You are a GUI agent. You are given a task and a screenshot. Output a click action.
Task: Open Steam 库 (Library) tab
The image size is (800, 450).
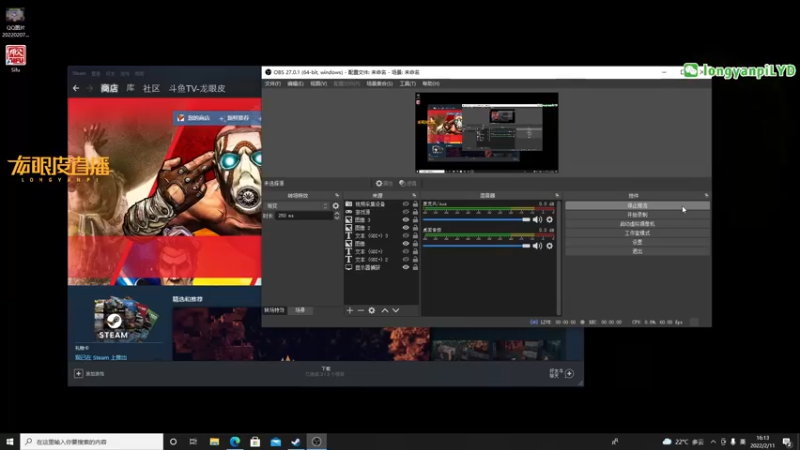pos(130,88)
